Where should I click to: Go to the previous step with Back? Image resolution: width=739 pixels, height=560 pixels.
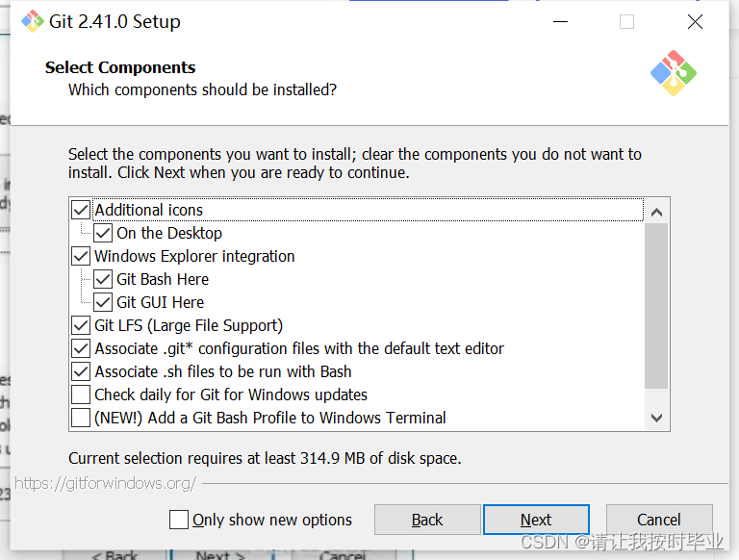(427, 520)
